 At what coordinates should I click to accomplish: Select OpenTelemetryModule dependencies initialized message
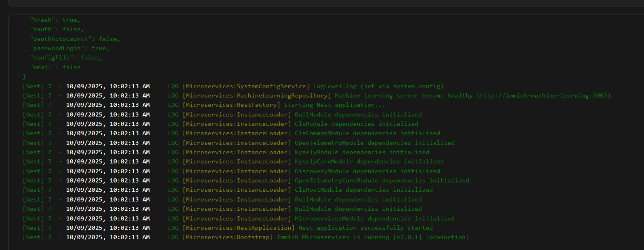pos(375,143)
